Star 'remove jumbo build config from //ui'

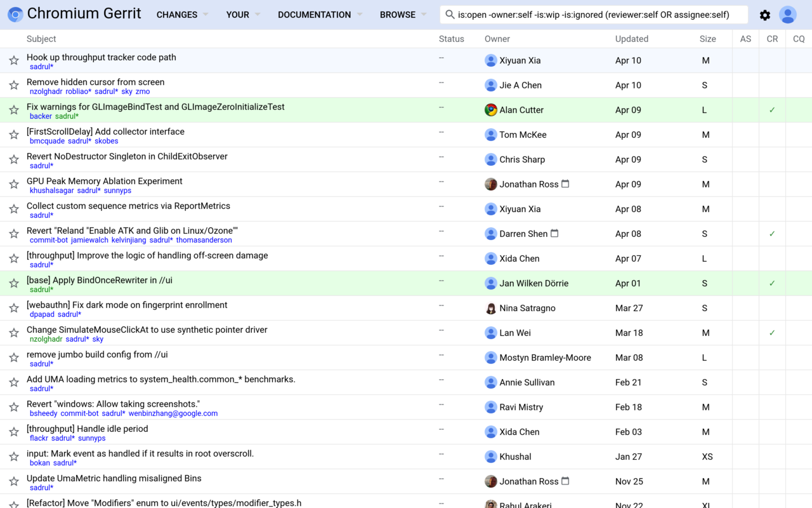pyautogui.click(x=14, y=358)
